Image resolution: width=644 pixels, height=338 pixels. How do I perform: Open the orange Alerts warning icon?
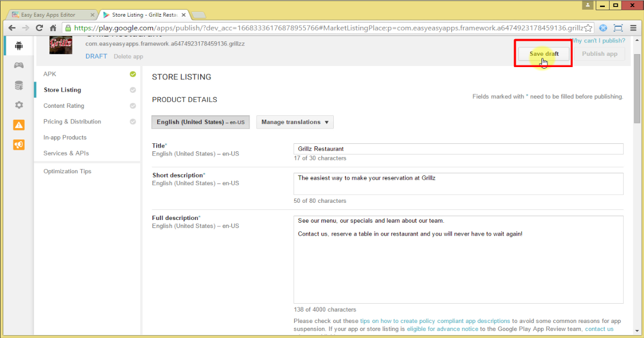19,125
